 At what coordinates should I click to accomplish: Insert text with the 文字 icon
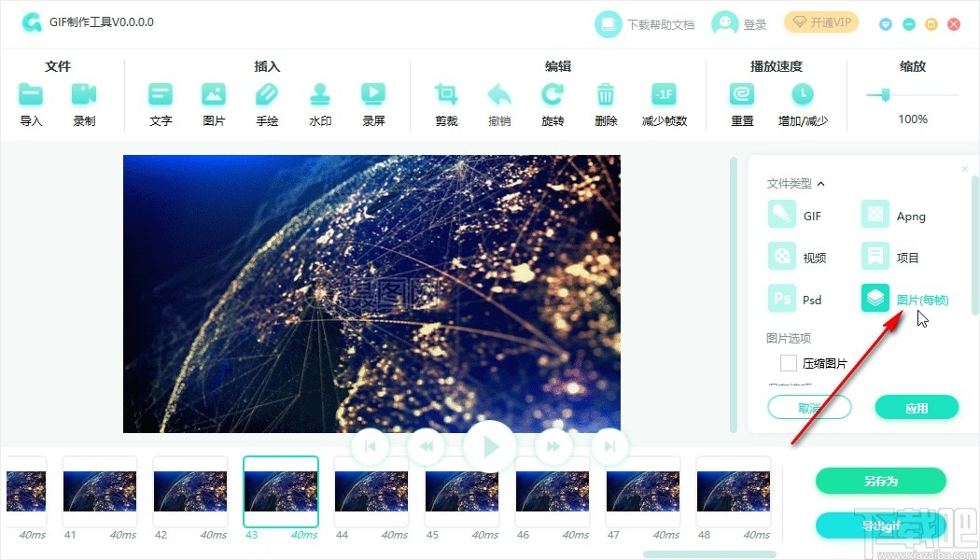pyautogui.click(x=161, y=95)
